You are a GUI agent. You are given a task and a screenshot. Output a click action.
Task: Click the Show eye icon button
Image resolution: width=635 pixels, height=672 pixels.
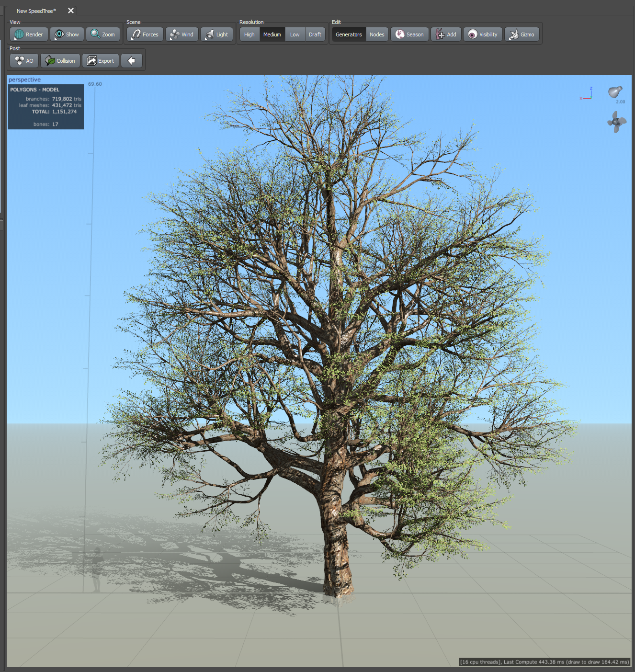click(x=67, y=34)
